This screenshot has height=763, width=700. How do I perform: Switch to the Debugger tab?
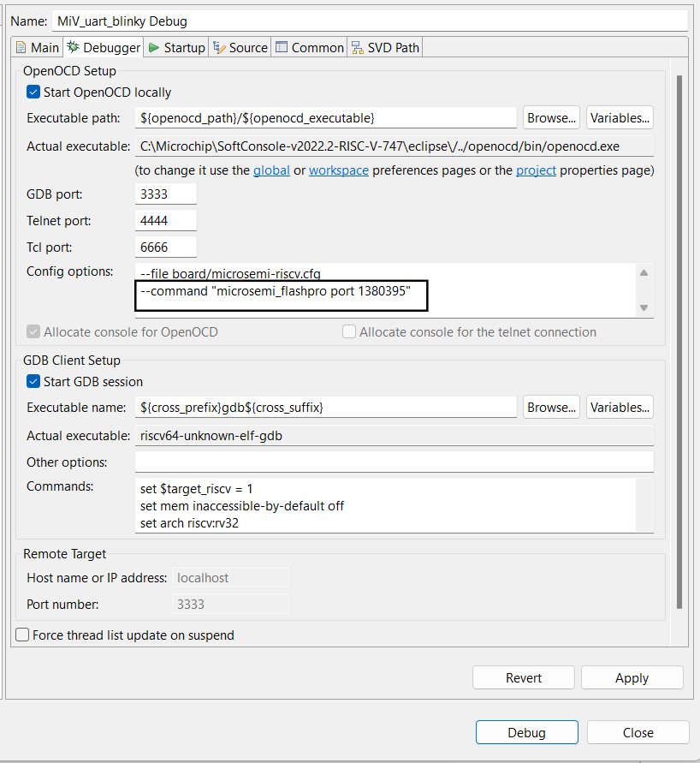coord(104,48)
